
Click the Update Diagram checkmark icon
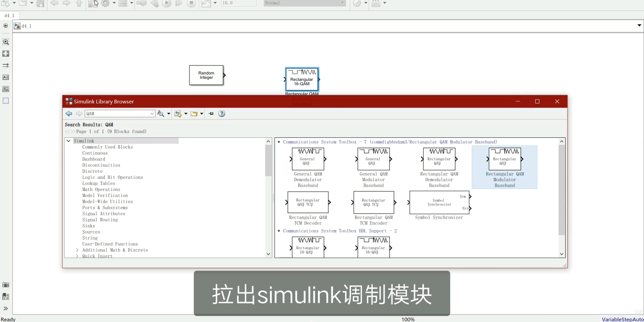coord(357,3)
